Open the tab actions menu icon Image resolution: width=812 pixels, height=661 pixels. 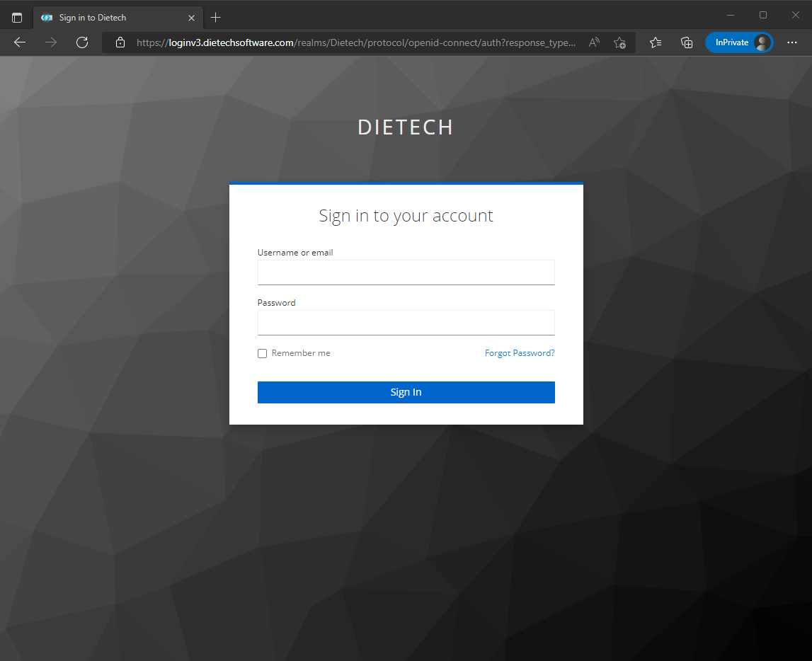[17, 18]
